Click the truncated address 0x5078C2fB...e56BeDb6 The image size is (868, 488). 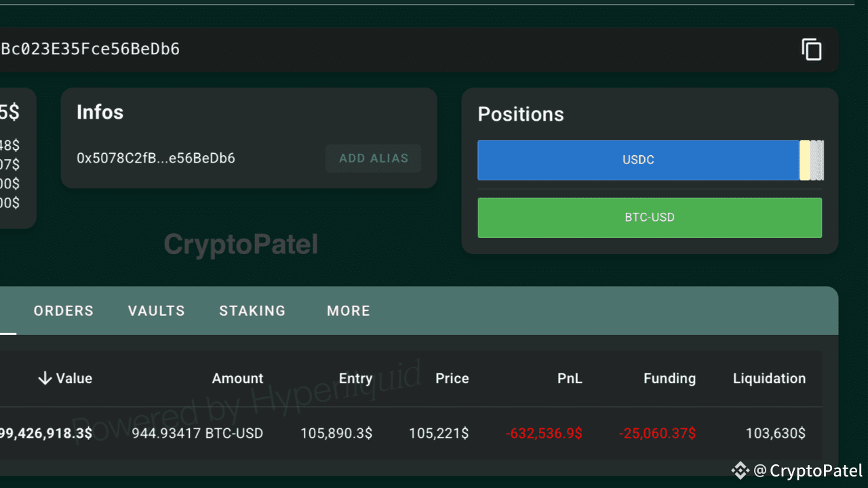point(155,158)
